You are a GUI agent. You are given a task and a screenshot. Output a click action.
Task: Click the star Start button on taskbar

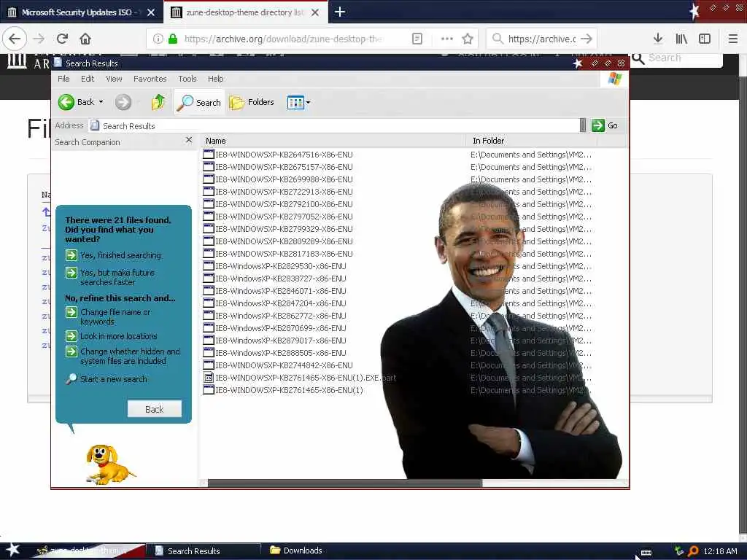[12, 550]
